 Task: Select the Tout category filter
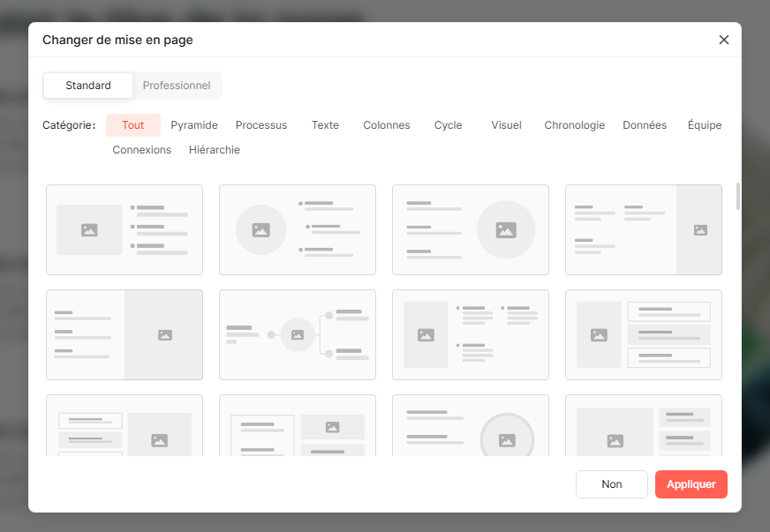pyautogui.click(x=133, y=125)
